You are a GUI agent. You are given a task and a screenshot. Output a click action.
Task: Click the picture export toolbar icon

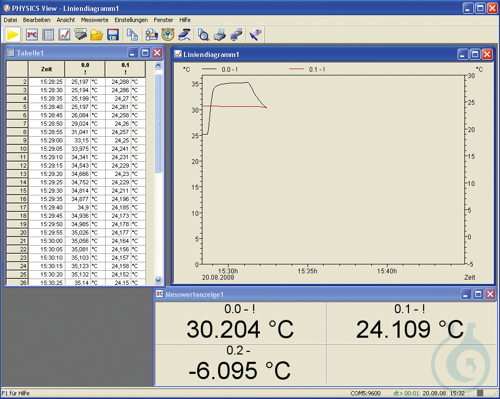[152, 35]
